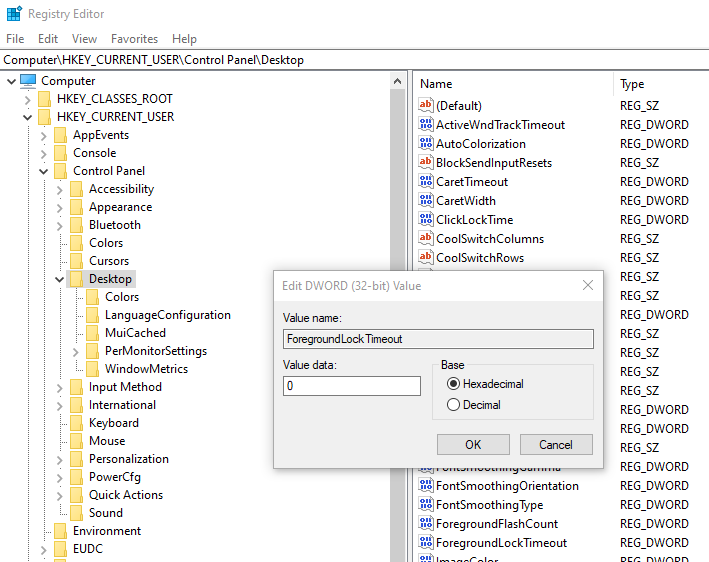
Task: Open the View menu
Action: pyautogui.click(x=84, y=39)
